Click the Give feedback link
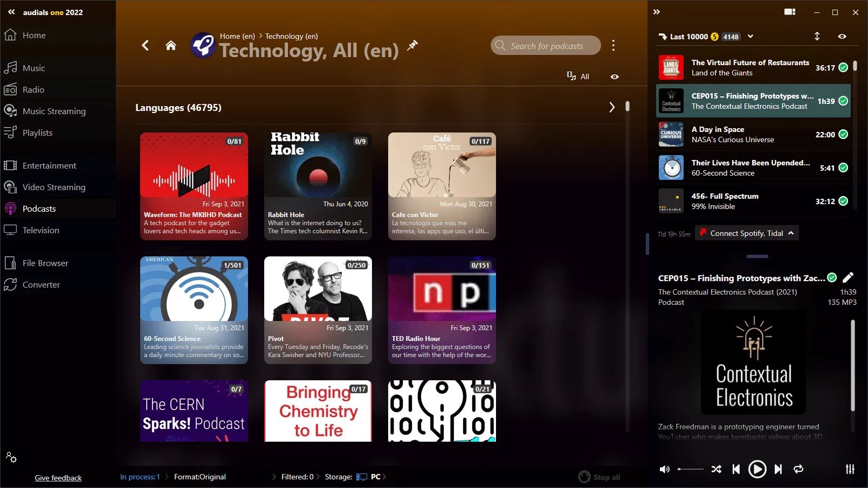Screen dimensions: 868x488 click(58, 478)
